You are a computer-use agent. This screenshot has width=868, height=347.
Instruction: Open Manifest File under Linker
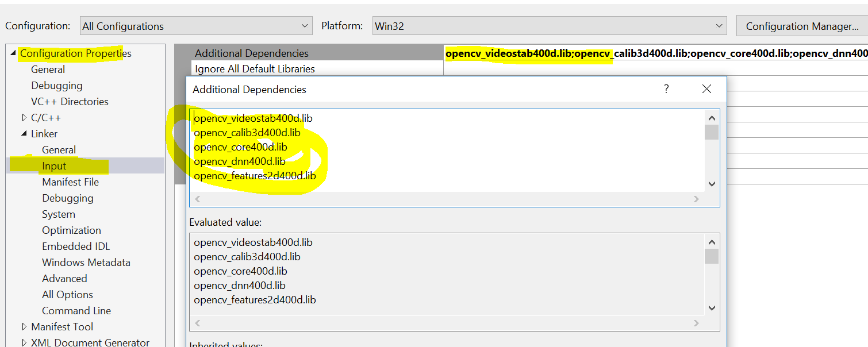(x=70, y=182)
